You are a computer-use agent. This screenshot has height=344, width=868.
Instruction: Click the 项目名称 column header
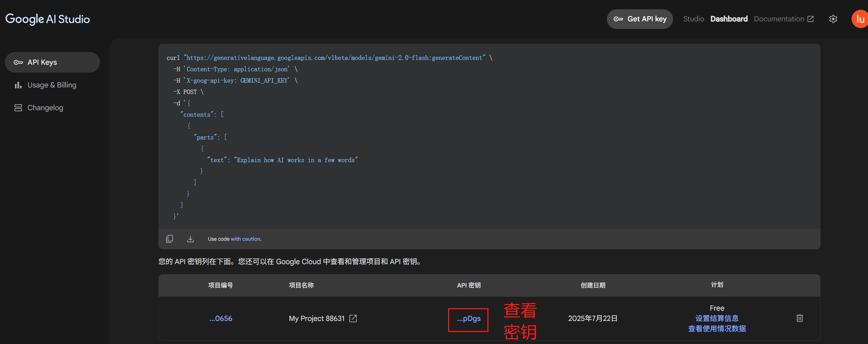tap(301, 285)
